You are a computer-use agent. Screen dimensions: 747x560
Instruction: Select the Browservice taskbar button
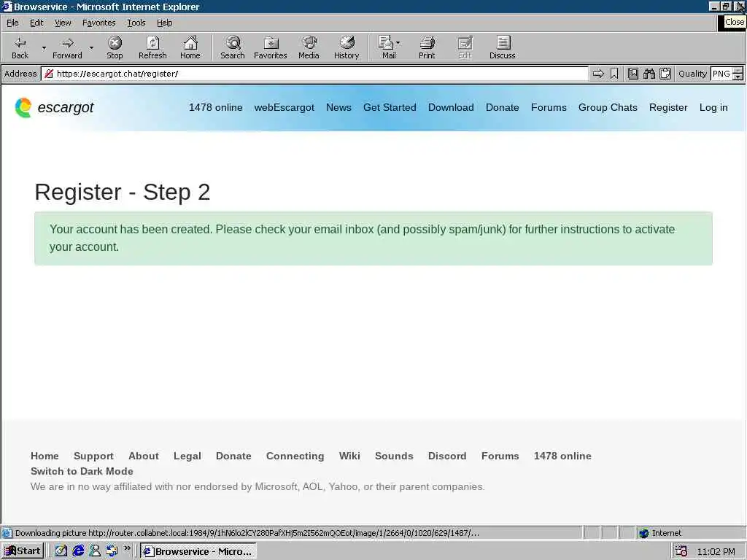tap(198, 551)
